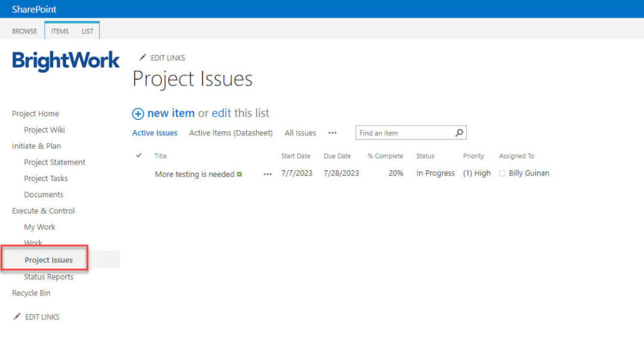Go to Status Reports in sidebar

[x=48, y=277]
